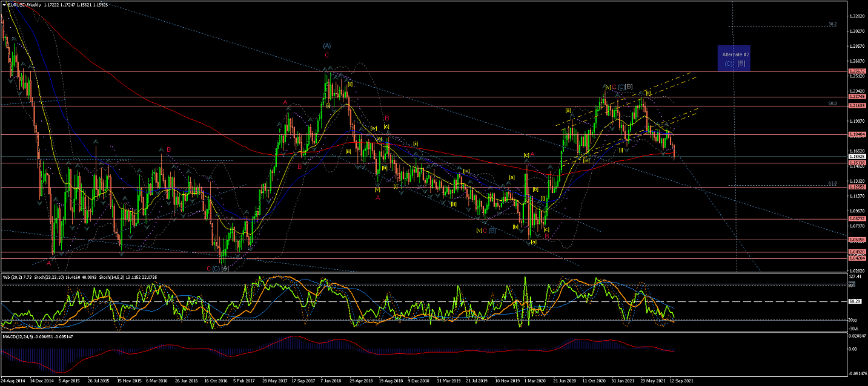Click the 1.09670 price scale value
Image resolution: width=868 pixels, height=386 pixels.
click(x=856, y=211)
